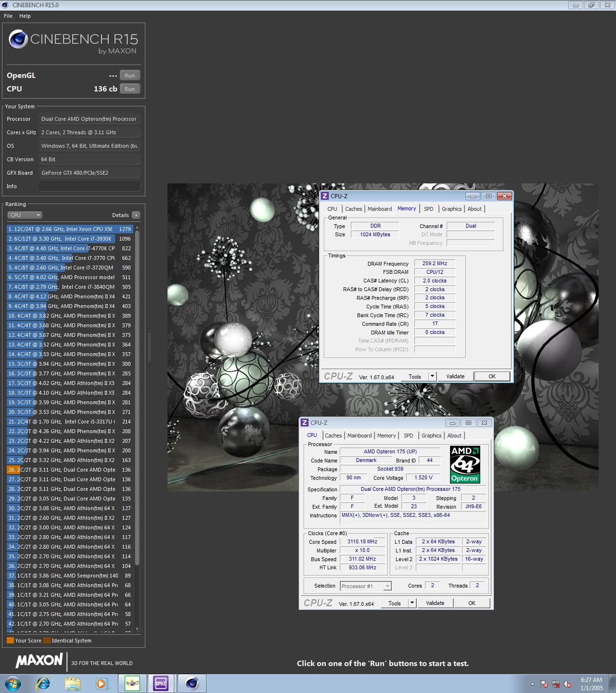This screenshot has width=616, height=693.
Task: Click the DRAM Frequency 259.2 MHz value
Action: click(x=435, y=264)
